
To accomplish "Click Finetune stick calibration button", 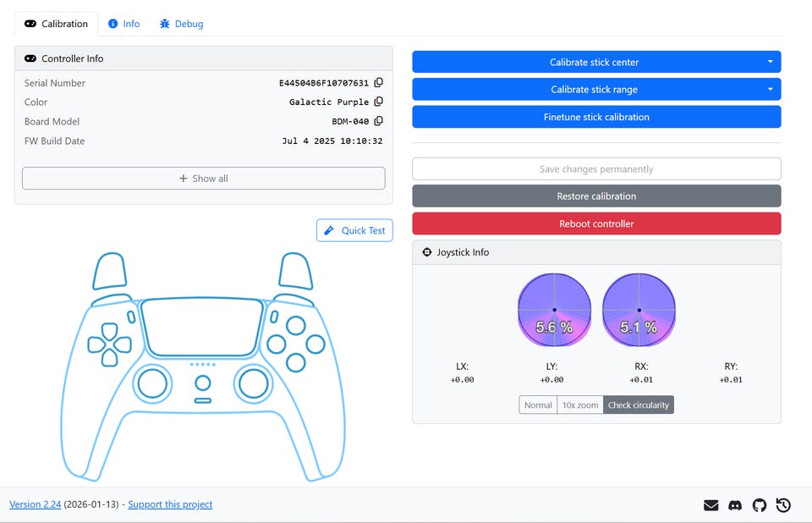I will [x=596, y=117].
